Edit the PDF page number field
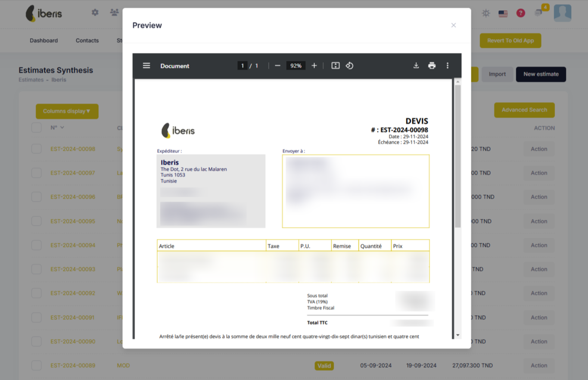Screen dimensions: 588x380 click(x=243, y=66)
